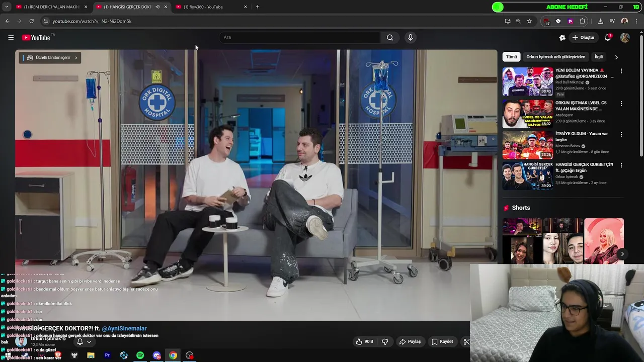Image resolution: width=644 pixels, height=362 pixels.
Task: Open the Orkun Işıtmak channel avatar
Action: pyautogui.click(x=21, y=341)
